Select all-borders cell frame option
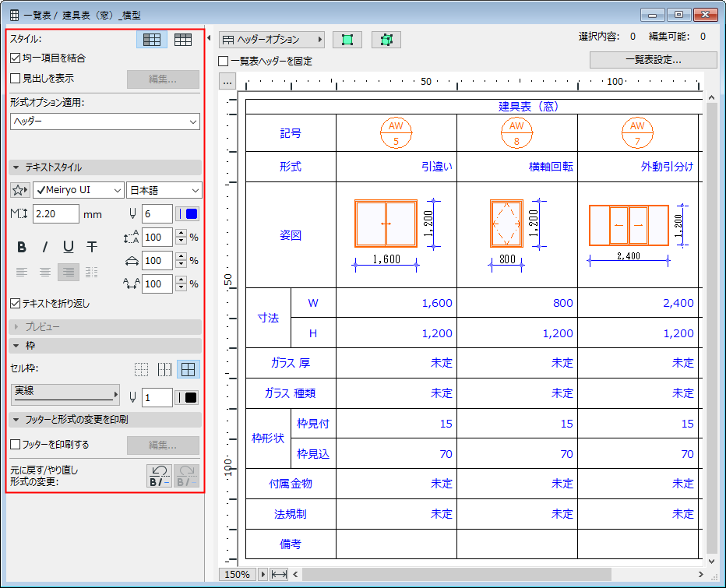Viewport: 726px width, 588px height. point(189,369)
